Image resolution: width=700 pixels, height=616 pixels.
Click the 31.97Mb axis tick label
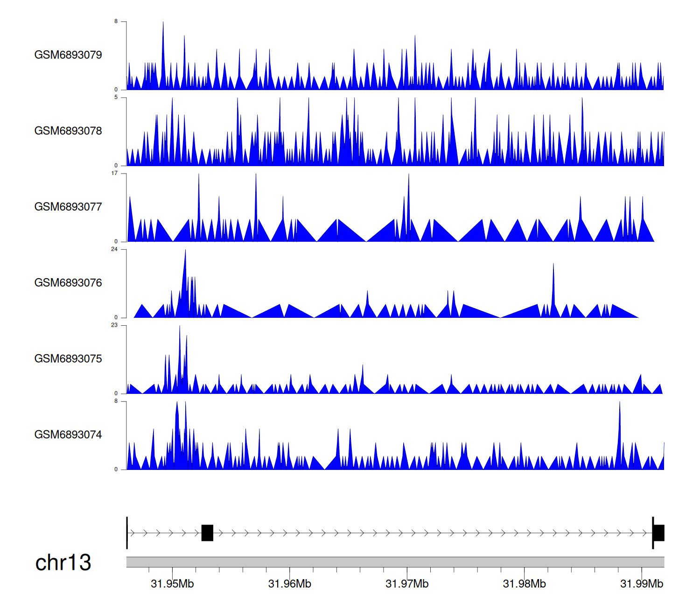407,584
